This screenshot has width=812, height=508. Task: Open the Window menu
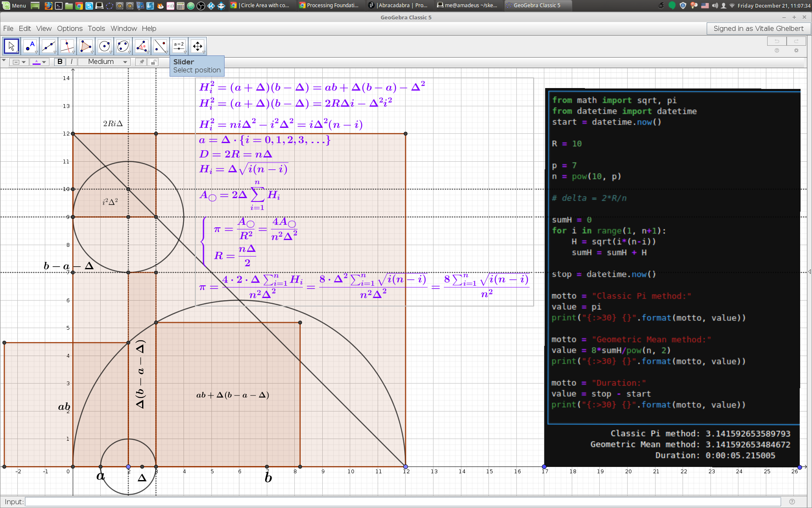point(123,28)
